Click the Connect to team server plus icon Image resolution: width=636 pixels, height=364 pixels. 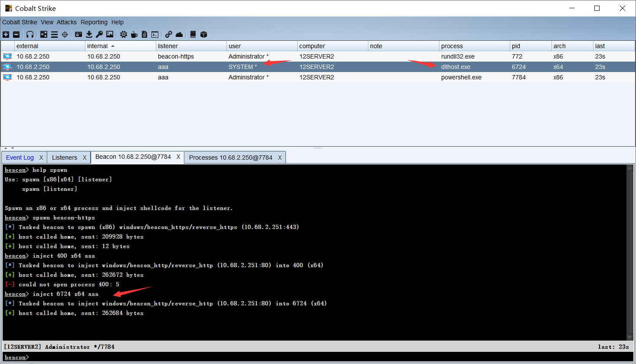[x=6, y=34]
